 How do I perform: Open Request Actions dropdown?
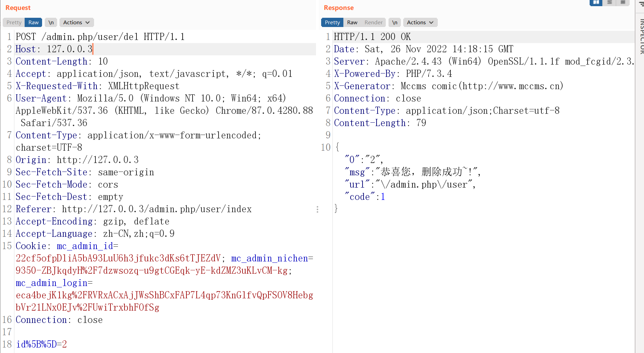tap(77, 22)
